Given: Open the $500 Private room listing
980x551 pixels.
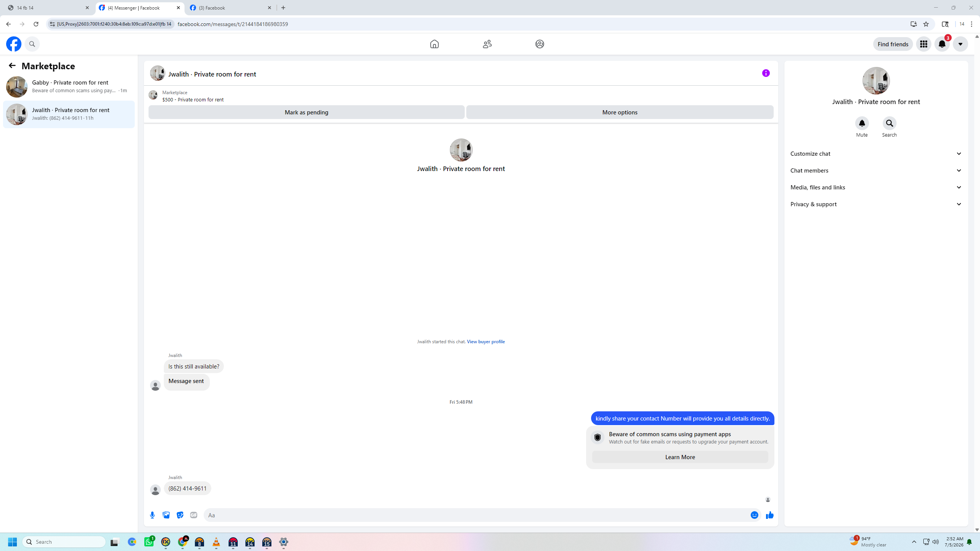Looking at the screenshot, I should (x=193, y=99).
